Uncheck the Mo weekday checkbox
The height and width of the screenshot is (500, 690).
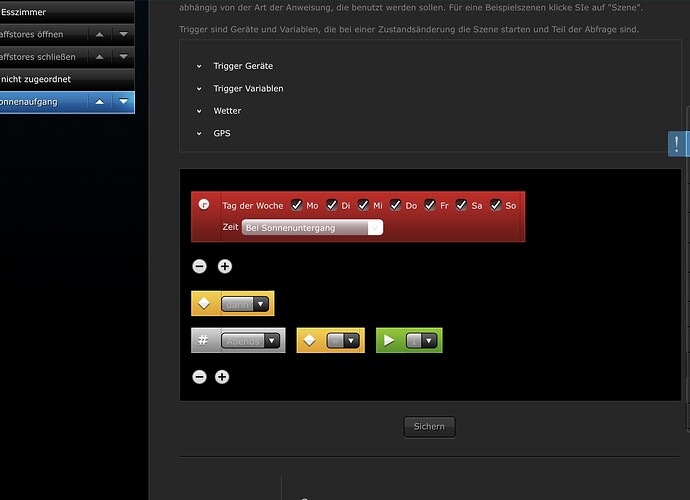click(297, 205)
